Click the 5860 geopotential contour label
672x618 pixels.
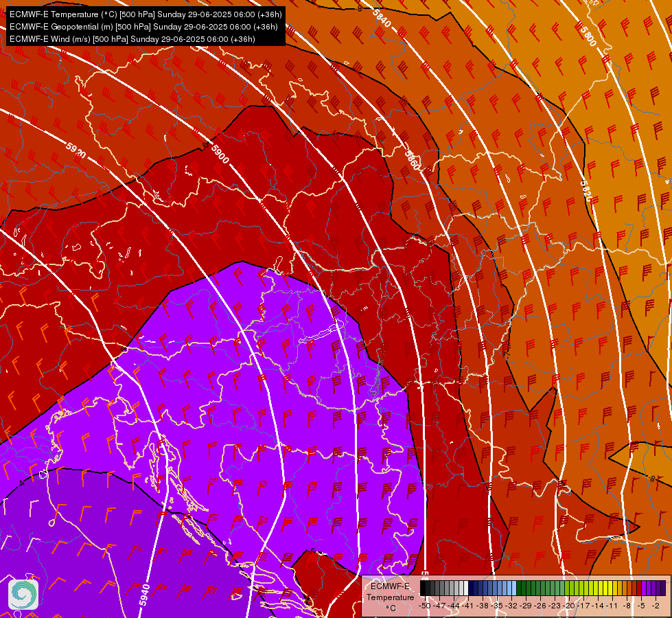[x=412, y=161]
